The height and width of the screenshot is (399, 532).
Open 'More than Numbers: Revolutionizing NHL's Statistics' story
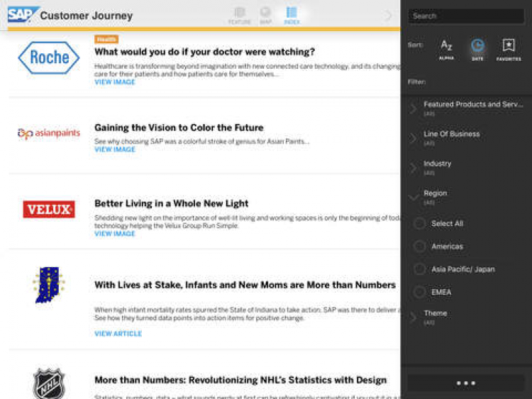240,380
